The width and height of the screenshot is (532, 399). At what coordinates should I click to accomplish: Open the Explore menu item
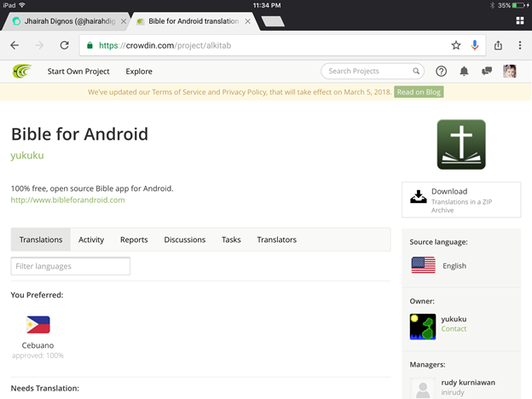pyautogui.click(x=139, y=72)
